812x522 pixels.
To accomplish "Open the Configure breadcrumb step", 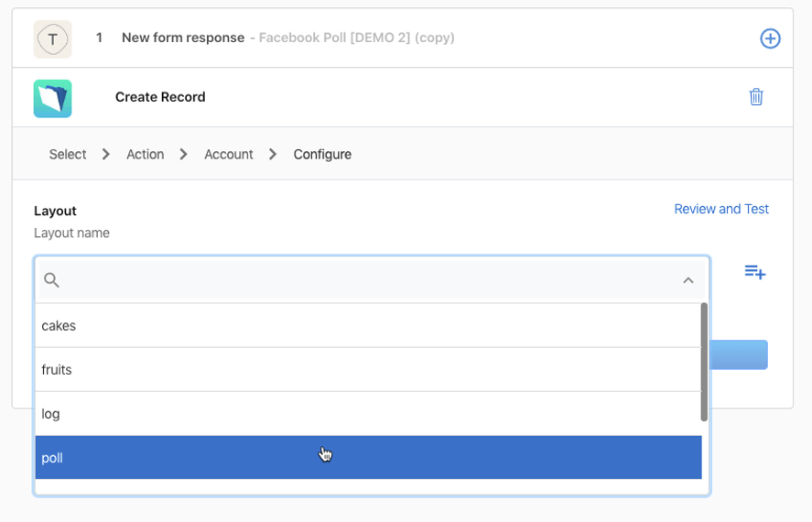I will click(x=322, y=155).
